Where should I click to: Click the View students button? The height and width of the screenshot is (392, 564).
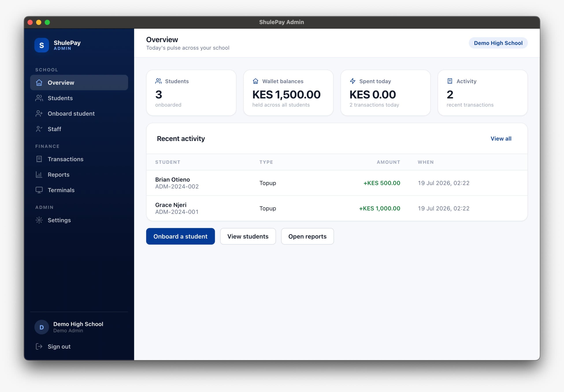click(248, 236)
